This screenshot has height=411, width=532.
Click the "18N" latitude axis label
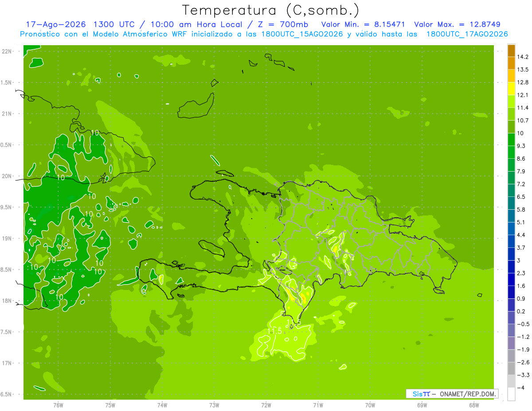point(8,301)
